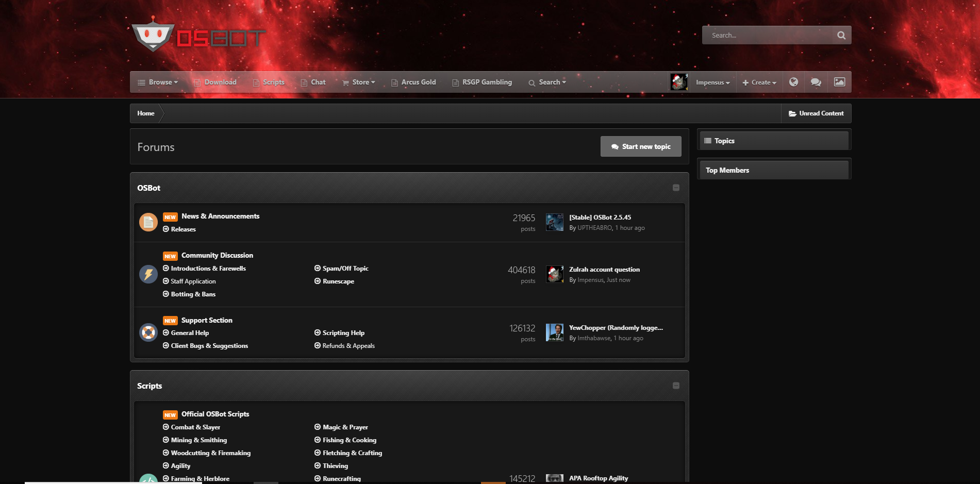
Task: Open News & Announcements forum
Action: 221,216
